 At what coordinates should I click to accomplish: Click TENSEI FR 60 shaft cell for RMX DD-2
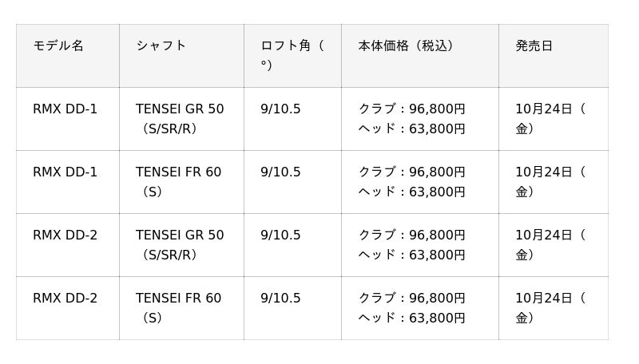pos(178,307)
